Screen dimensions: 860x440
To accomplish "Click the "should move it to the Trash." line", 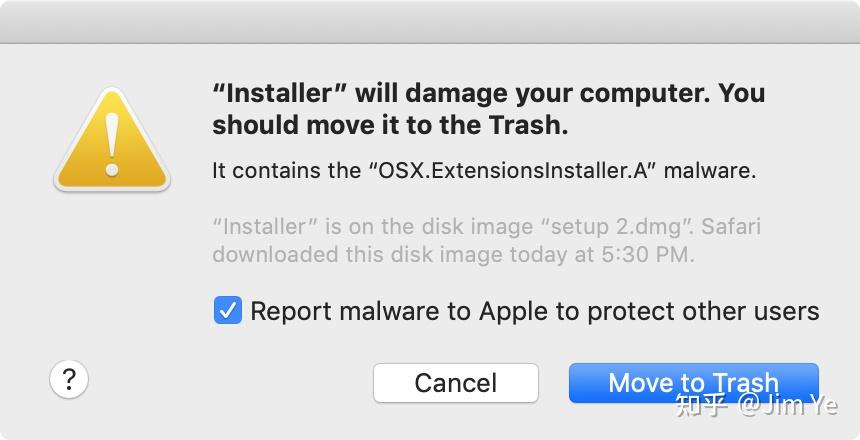I will pyautogui.click(x=390, y=125).
